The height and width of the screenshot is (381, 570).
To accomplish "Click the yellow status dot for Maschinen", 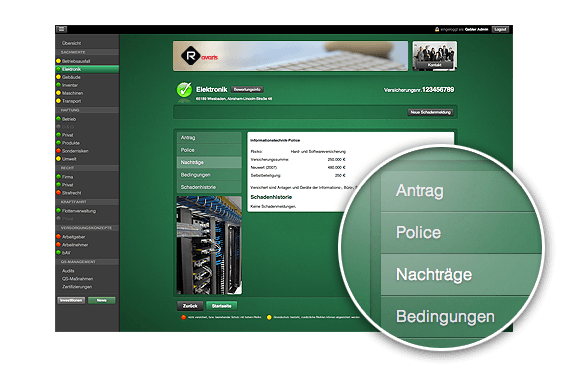I will (x=58, y=93).
